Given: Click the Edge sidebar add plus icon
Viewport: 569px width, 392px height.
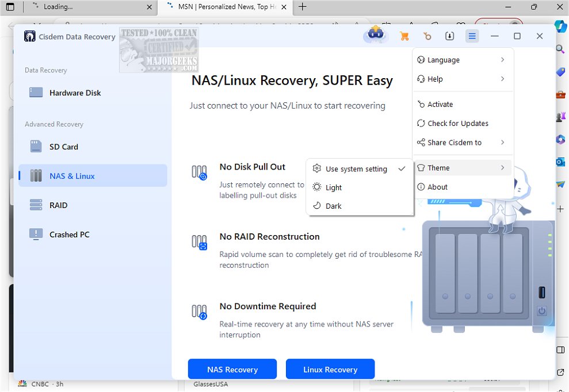Looking at the screenshot, I should (560, 209).
